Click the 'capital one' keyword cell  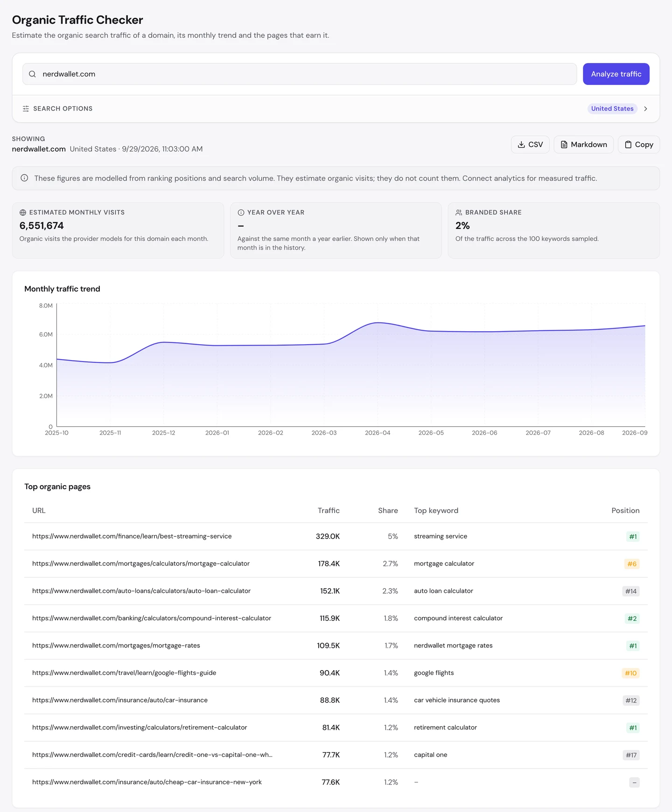click(x=430, y=755)
